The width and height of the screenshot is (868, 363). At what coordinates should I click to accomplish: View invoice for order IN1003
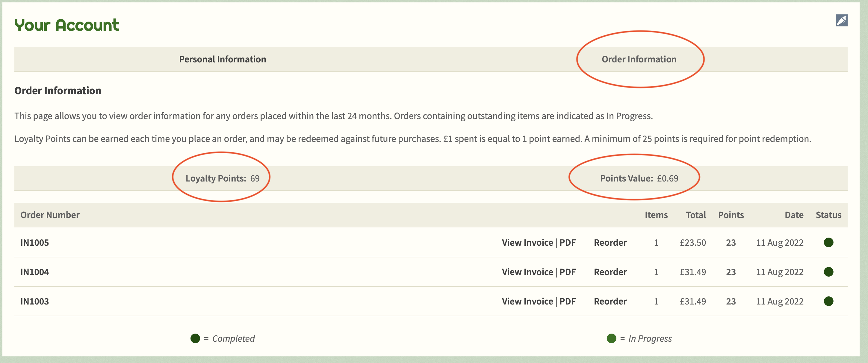coord(527,301)
